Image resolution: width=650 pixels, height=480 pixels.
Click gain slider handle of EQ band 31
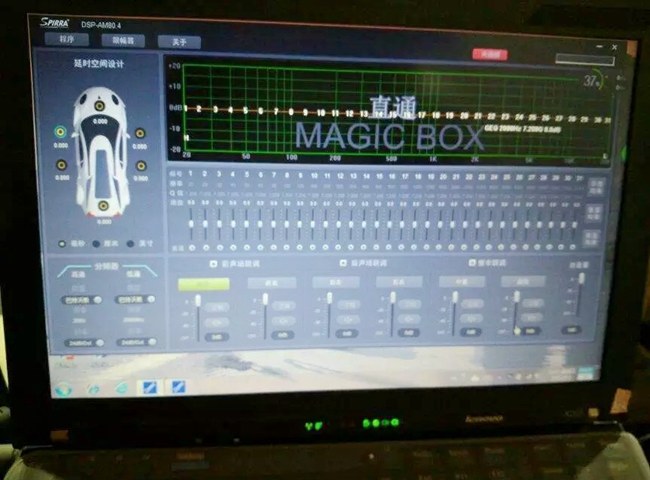[x=575, y=224]
